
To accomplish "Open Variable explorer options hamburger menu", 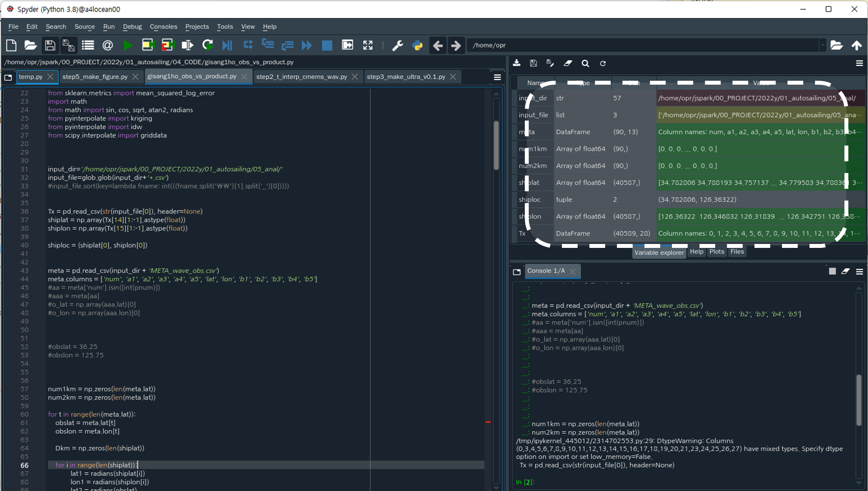I will point(859,63).
